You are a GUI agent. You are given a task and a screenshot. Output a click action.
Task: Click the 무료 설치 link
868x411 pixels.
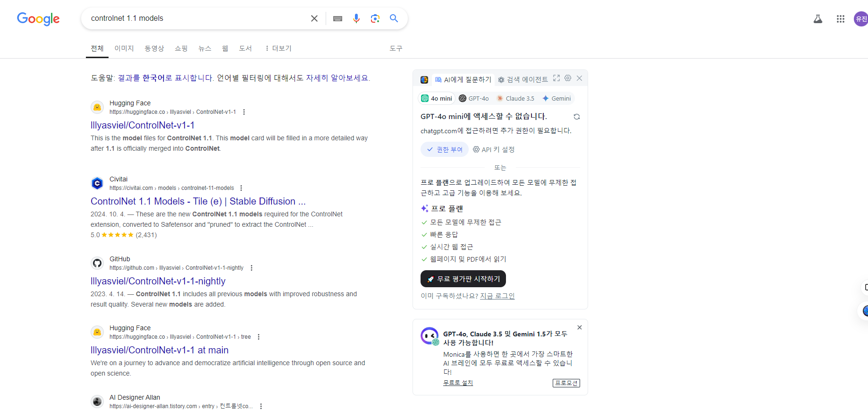(x=458, y=383)
